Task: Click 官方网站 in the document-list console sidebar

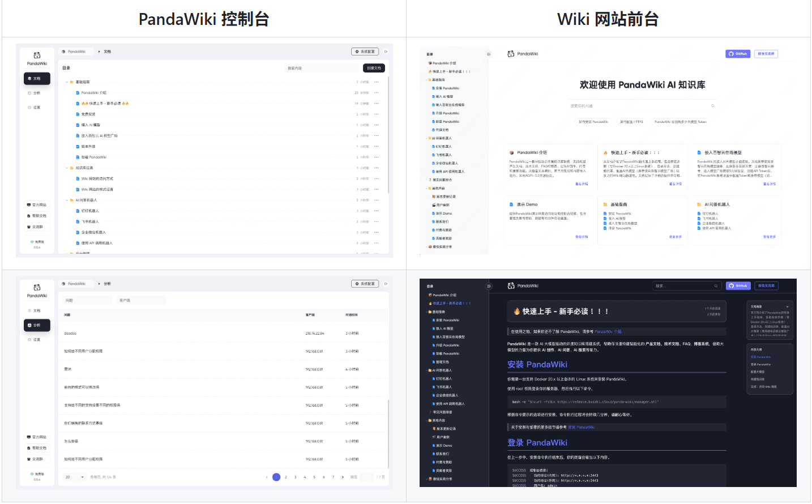Action: (37, 205)
